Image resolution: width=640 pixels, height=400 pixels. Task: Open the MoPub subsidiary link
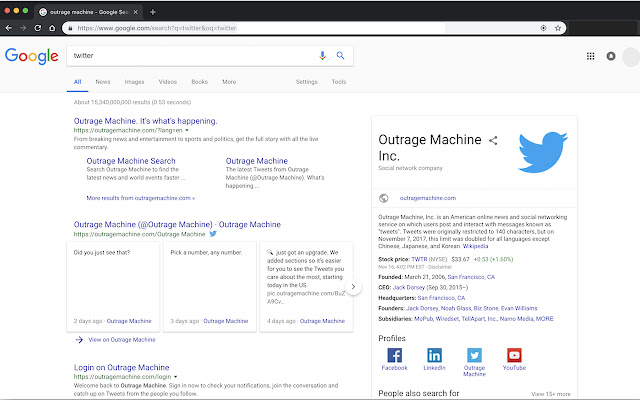click(423, 319)
